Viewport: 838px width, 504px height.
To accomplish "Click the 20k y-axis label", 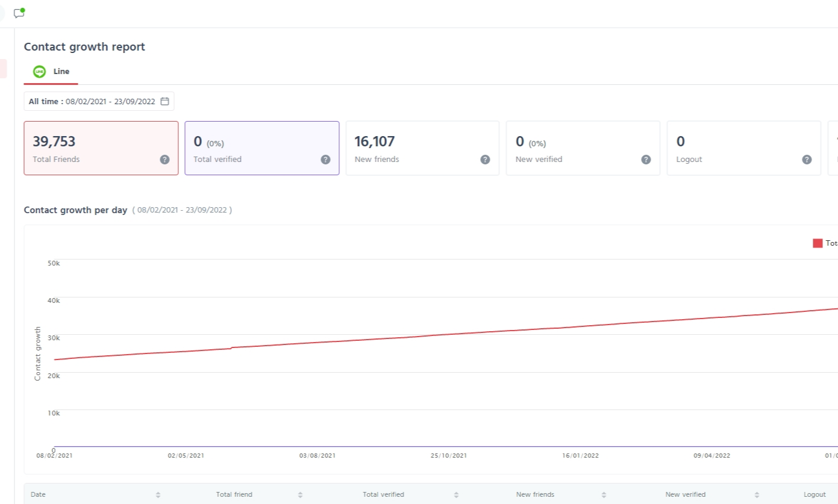I will click(x=54, y=376).
